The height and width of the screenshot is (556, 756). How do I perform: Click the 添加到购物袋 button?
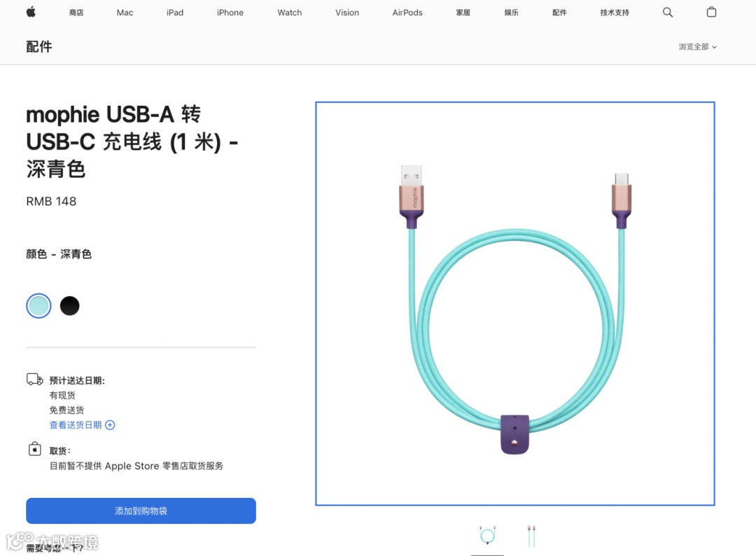pos(141,510)
